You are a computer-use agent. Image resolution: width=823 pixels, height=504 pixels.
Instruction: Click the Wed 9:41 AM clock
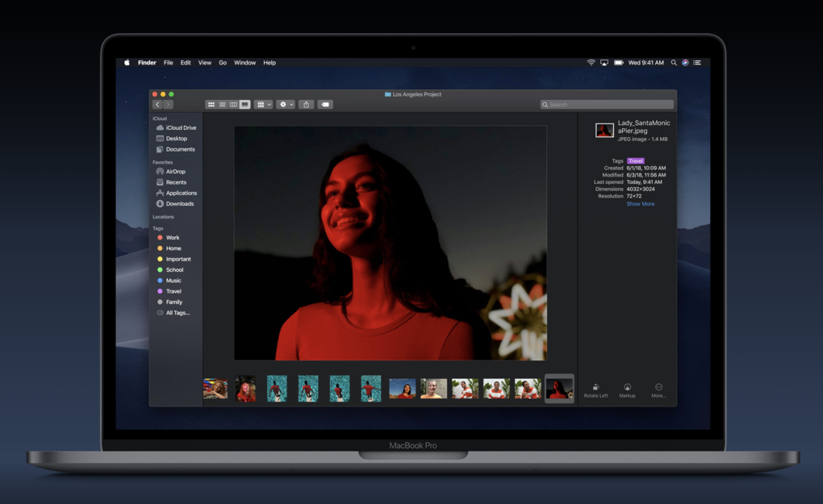[646, 62]
